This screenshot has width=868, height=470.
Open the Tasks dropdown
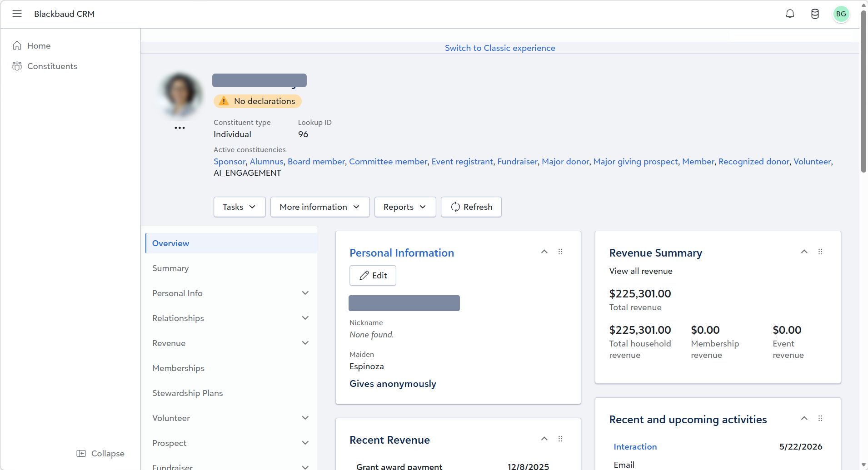click(239, 207)
